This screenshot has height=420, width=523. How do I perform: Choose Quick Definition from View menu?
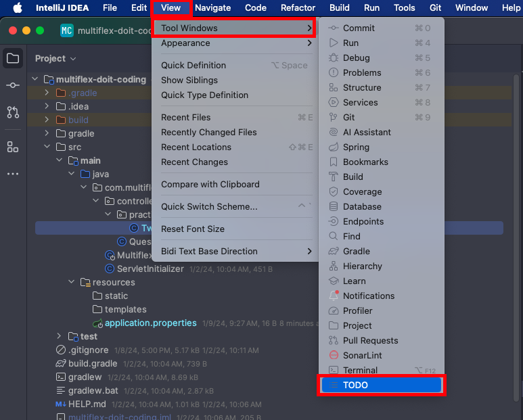(237, 66)
